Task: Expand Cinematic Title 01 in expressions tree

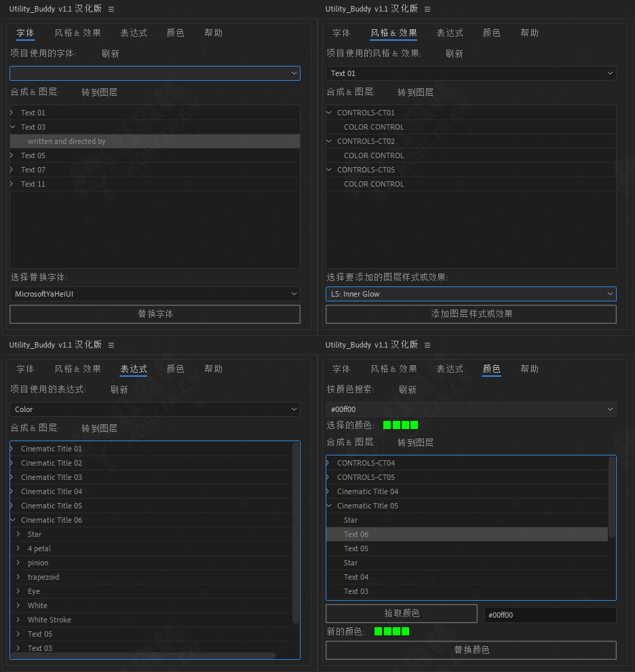Action: 12,449
